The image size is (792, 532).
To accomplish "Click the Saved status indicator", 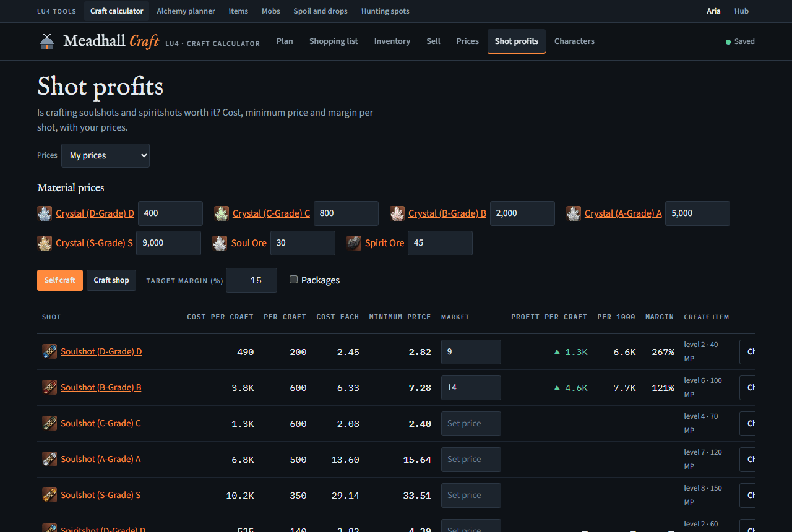I will [740, 41].
